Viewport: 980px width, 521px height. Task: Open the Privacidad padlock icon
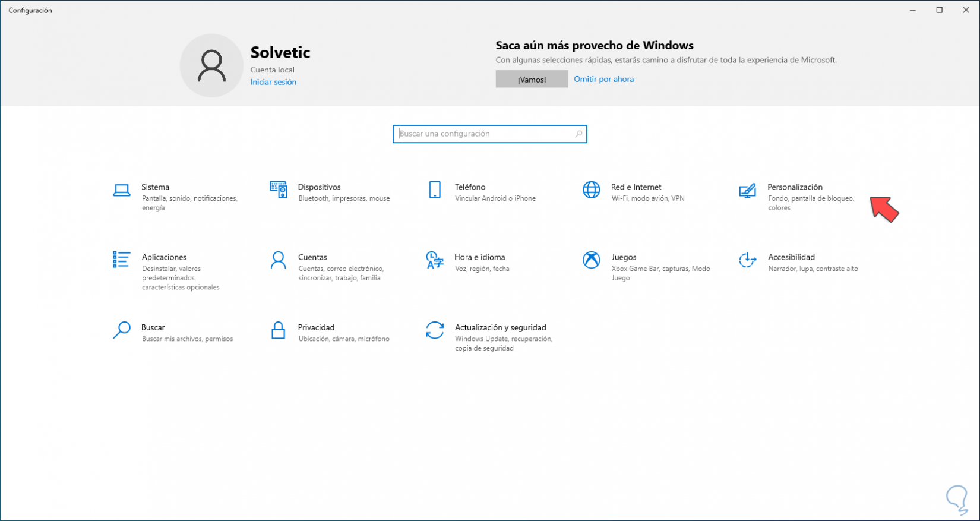[278, 330]
